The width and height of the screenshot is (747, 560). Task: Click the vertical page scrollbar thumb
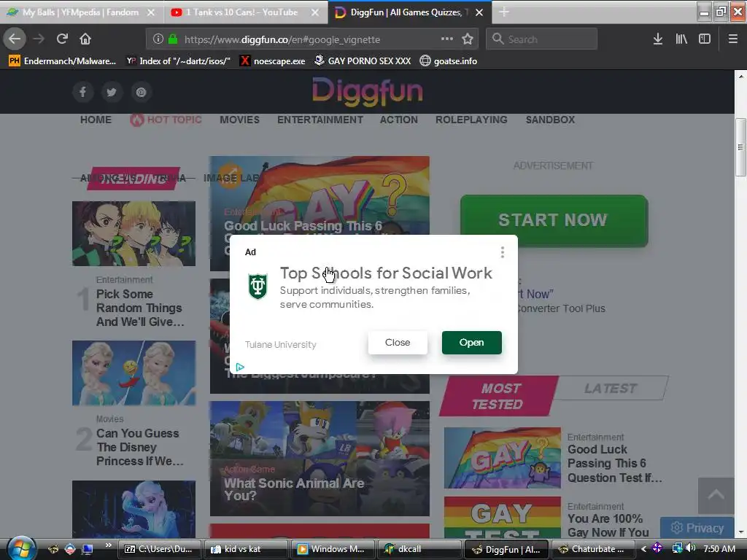740,147
